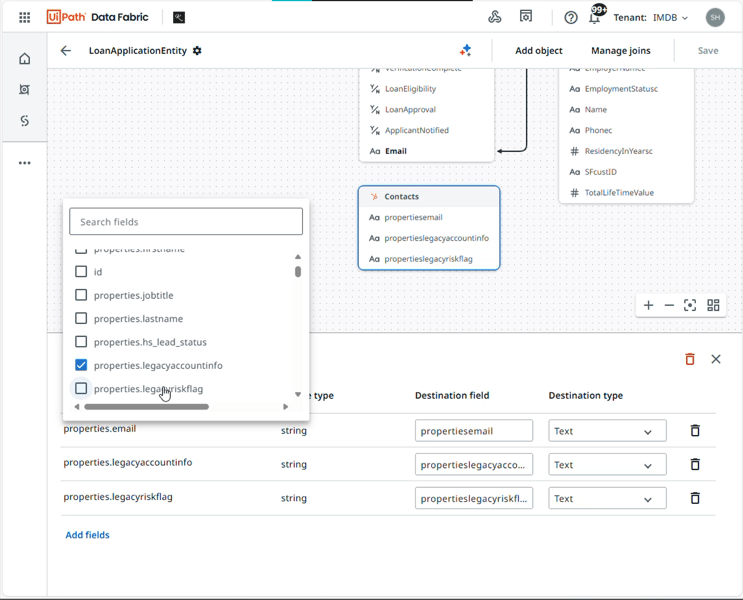Click LoanEligibility field

(x=410, y=89)
